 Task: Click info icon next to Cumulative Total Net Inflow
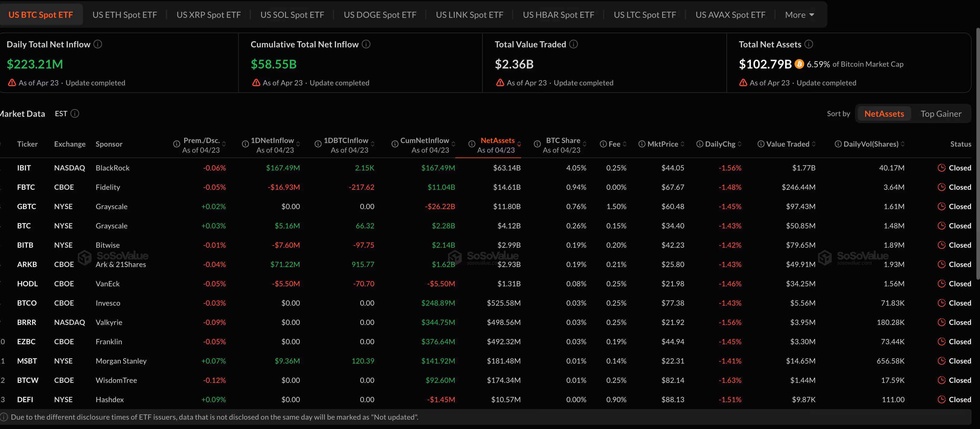pos(366,44)
